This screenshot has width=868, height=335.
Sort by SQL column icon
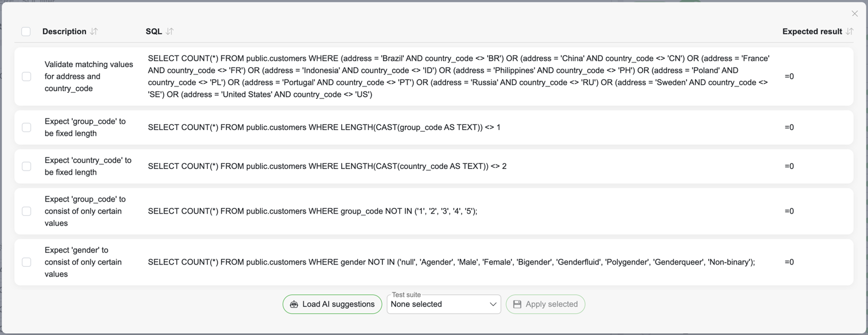[x=169, y=31]
